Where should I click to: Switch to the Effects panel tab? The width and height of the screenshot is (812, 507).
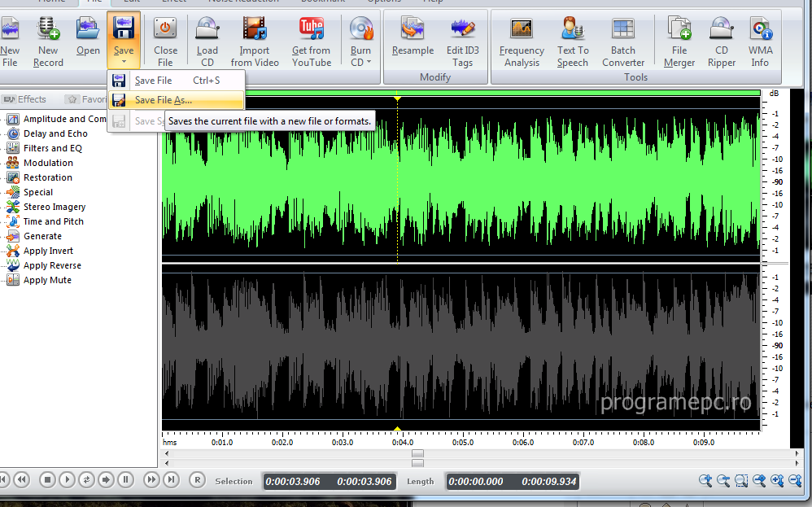click(24, 99)
